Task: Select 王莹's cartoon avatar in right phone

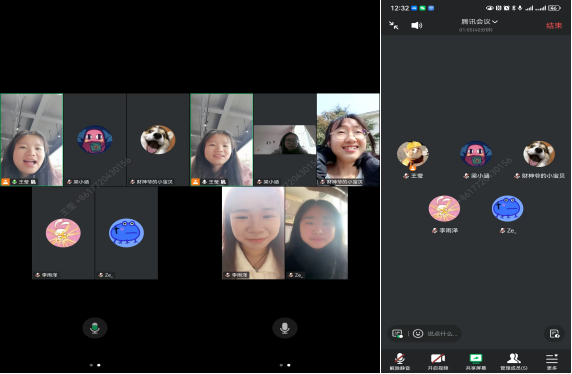Action: click(413, 154)
